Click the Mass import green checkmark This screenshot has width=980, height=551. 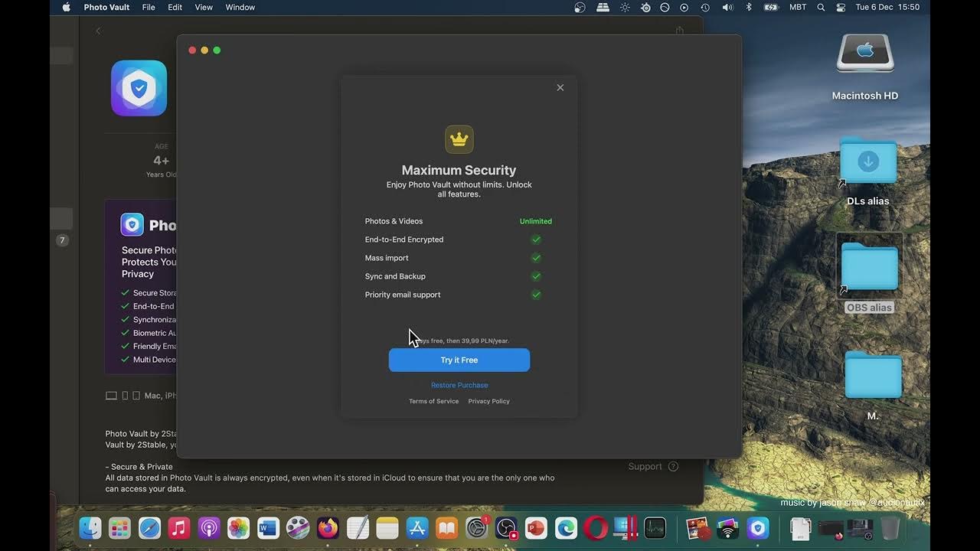pos(536,258)
